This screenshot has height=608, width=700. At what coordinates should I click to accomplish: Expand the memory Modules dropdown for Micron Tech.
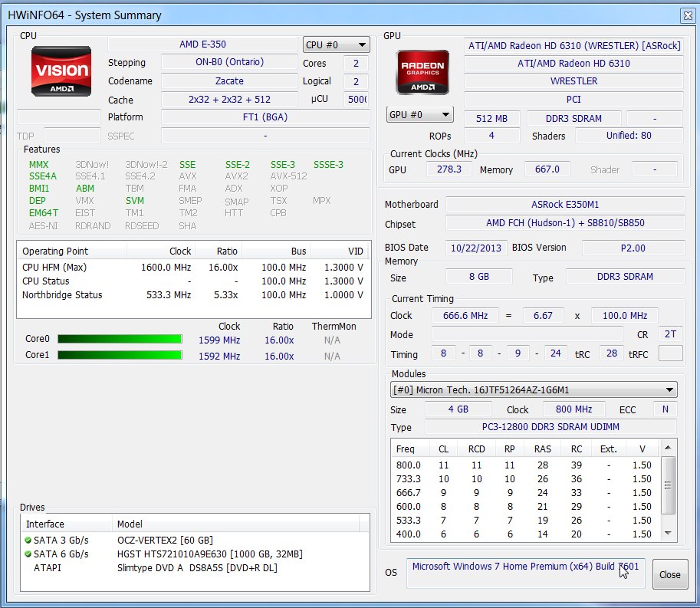pyautogui.click(x=534, y=389)
